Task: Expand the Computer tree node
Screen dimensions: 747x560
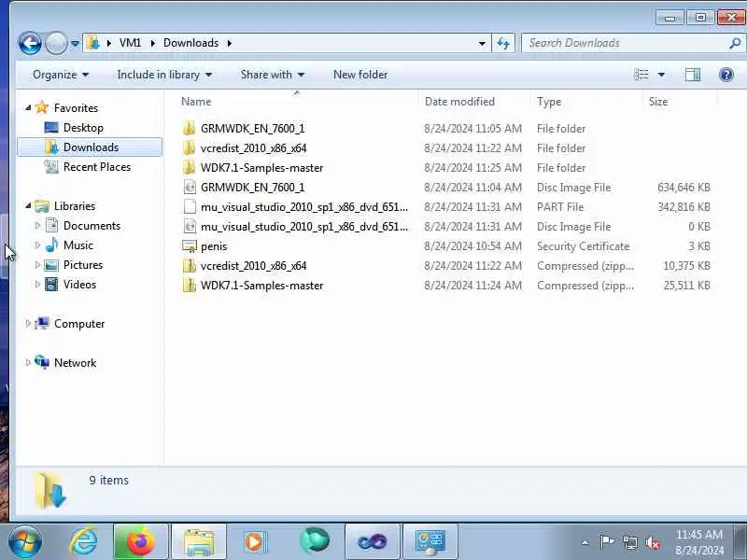Action: pos(28,324)
